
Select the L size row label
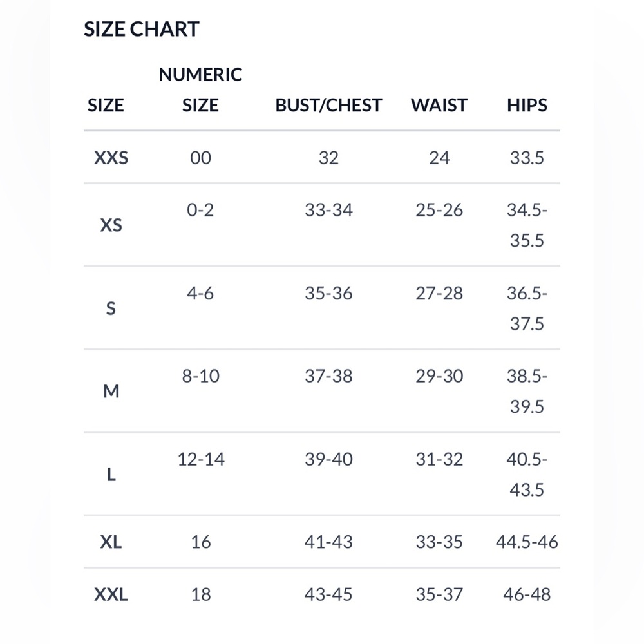[x=111, y=475]
